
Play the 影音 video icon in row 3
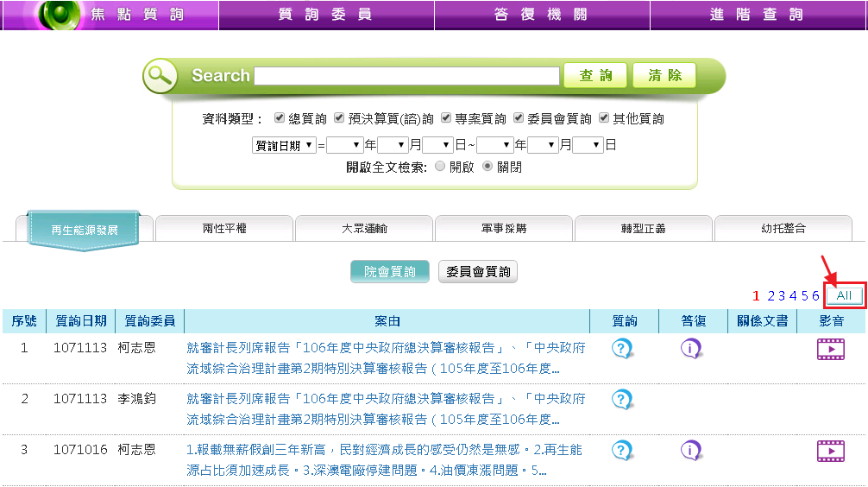pos(831,451)
